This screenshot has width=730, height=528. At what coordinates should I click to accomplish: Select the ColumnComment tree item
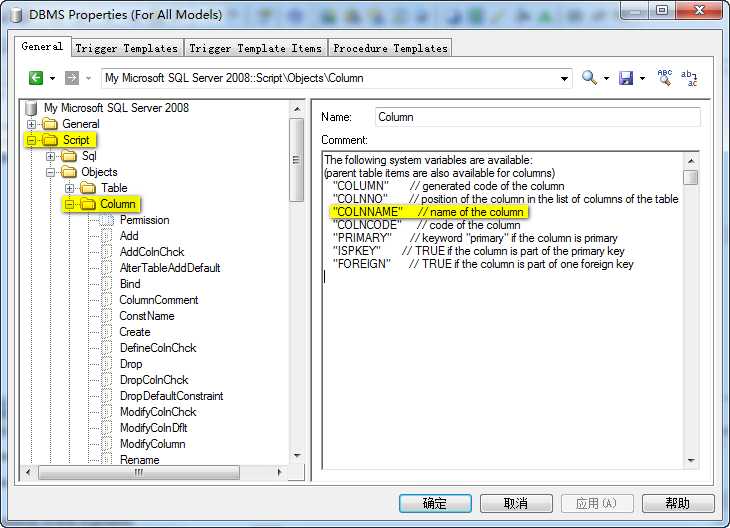[x=159, y=300]
